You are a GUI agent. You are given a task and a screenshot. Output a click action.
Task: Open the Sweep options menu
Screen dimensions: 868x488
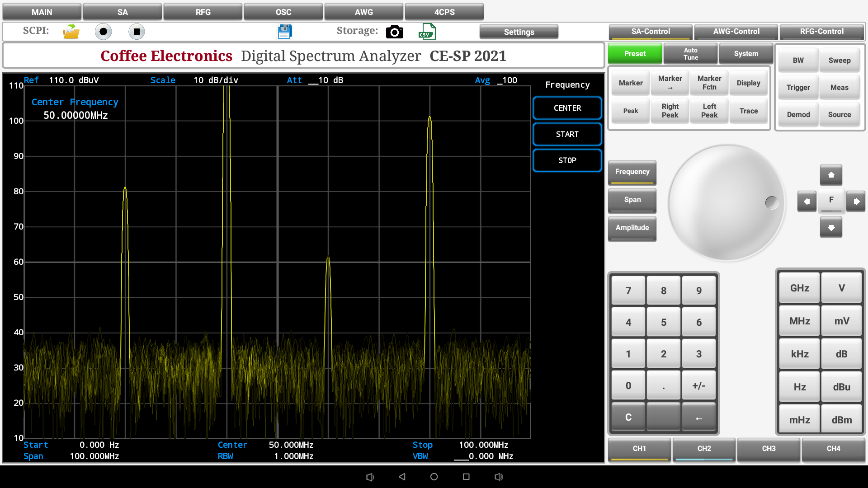[839, 61]
